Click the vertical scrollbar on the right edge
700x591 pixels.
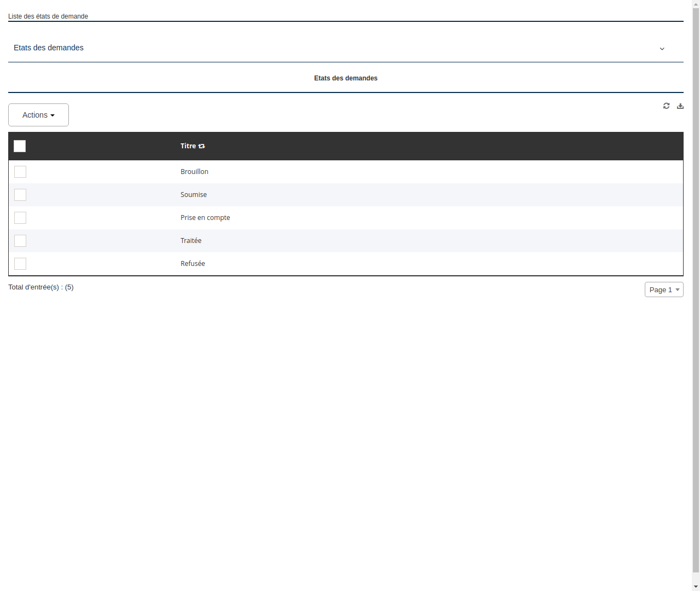tap(696, 296)
